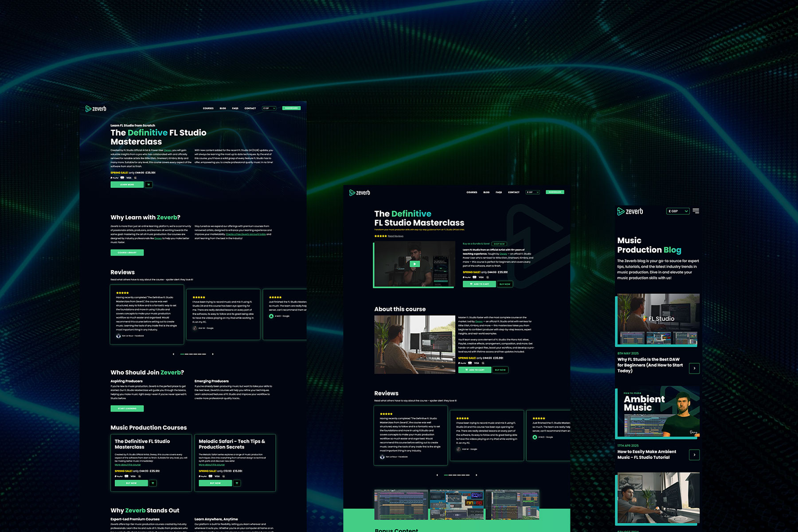
Task: Click Buy Now in the Melodic Safari card
Action: pos(215,483)
